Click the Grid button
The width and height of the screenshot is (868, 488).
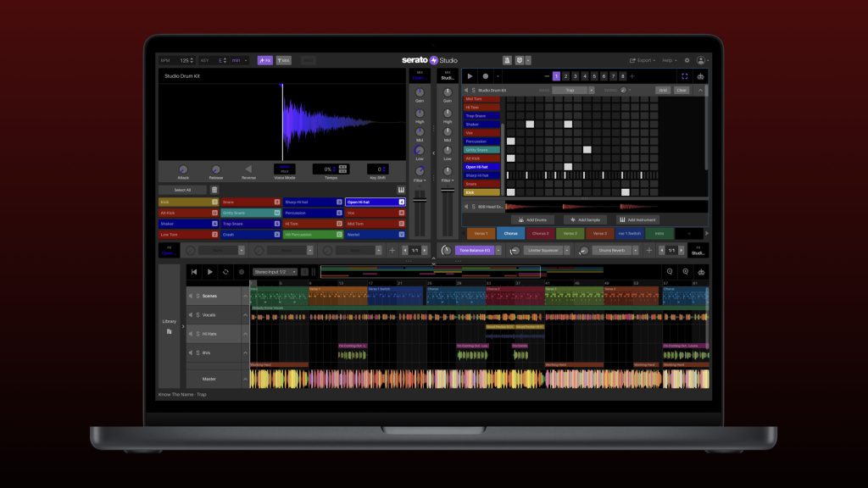tap(663, 90)
